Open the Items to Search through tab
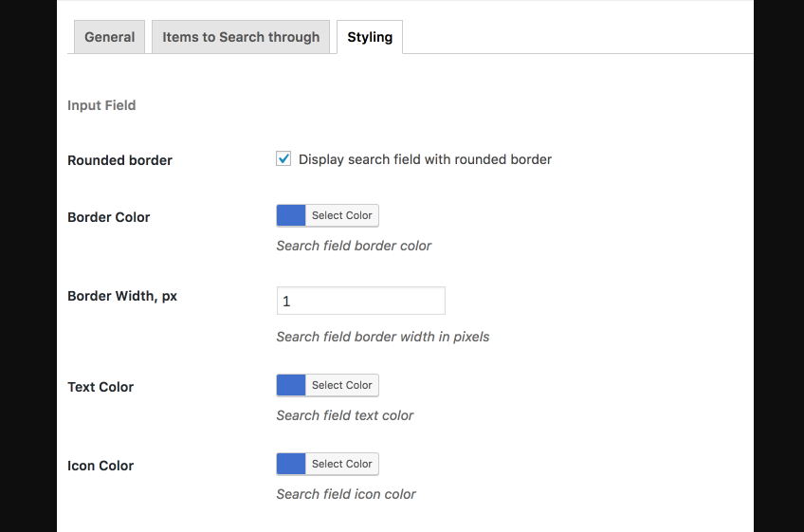 (x=241, y=37)
